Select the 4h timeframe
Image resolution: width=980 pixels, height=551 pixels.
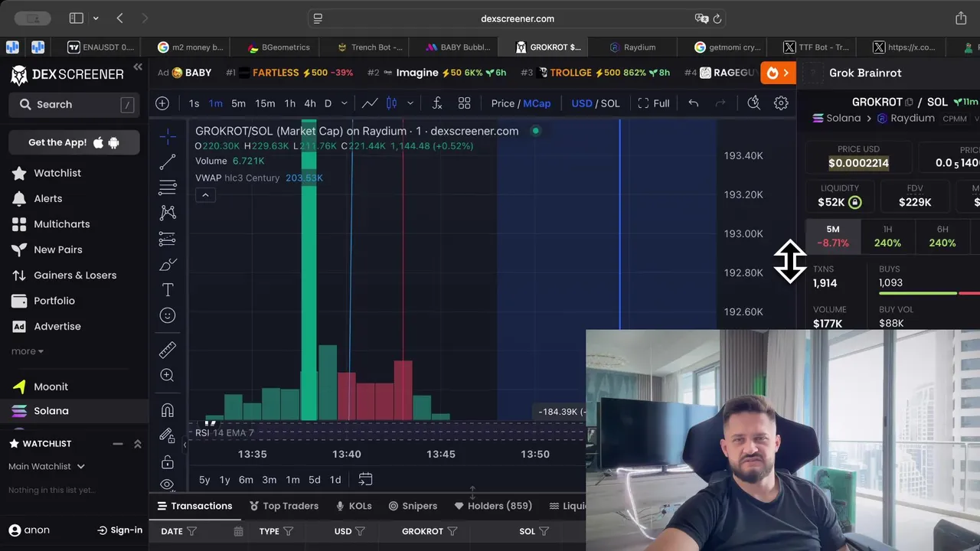(310, 103)
